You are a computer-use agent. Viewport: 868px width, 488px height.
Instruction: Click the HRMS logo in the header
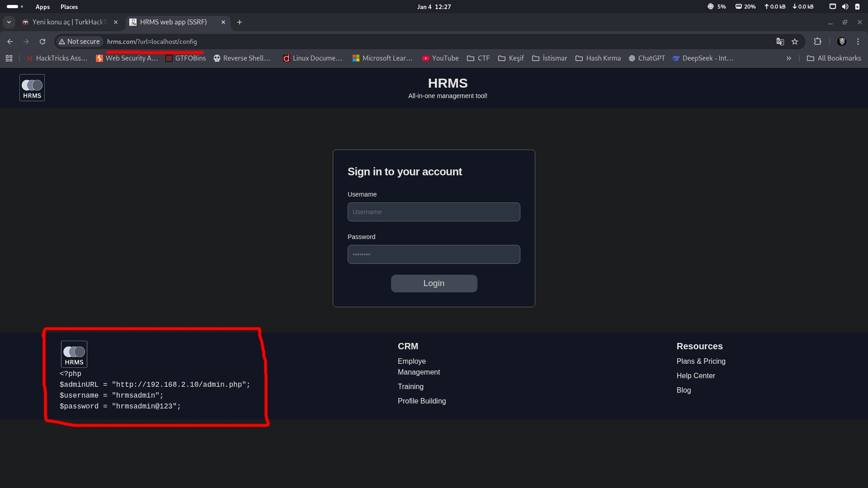click(x=32, y=88)
